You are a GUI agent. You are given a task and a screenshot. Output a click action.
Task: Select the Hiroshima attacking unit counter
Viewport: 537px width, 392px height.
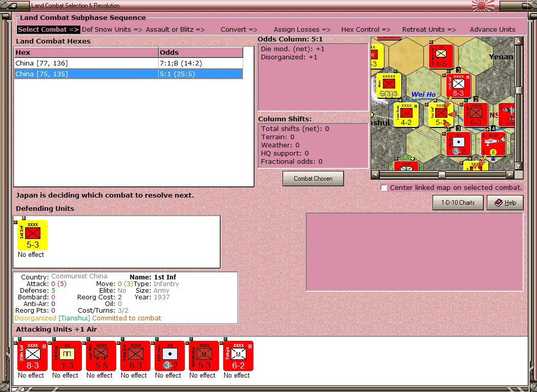[204, 356]
